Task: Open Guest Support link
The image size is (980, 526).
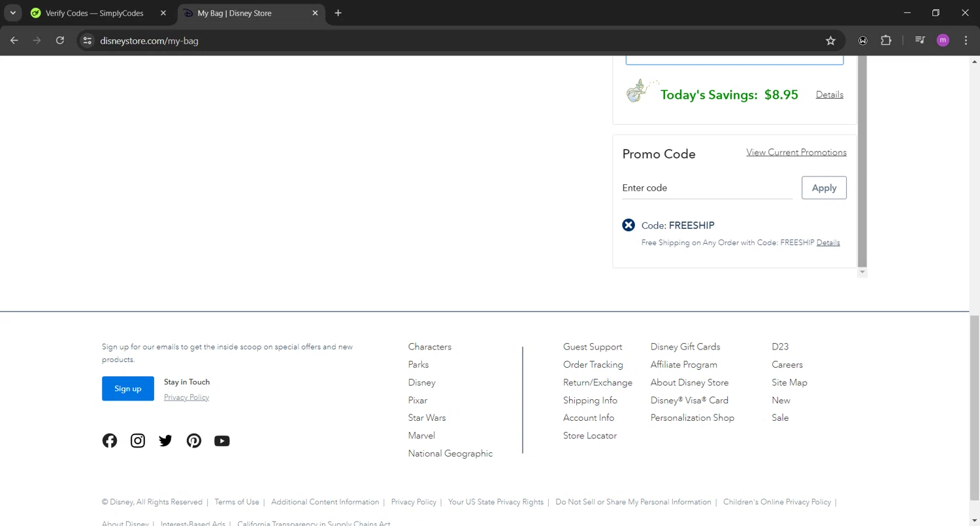Action: [x=593, y=347]
